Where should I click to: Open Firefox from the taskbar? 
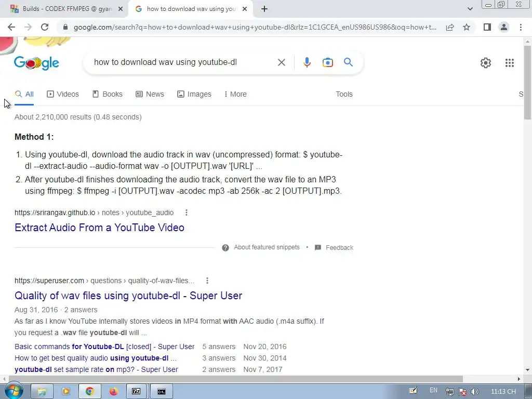click(113, 392)
